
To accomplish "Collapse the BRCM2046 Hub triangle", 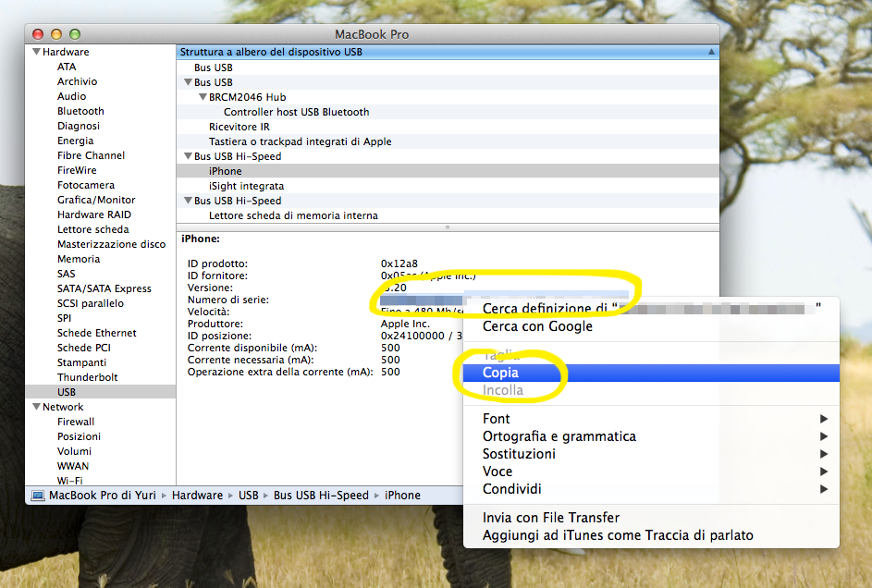I will (x=203, y=97).
